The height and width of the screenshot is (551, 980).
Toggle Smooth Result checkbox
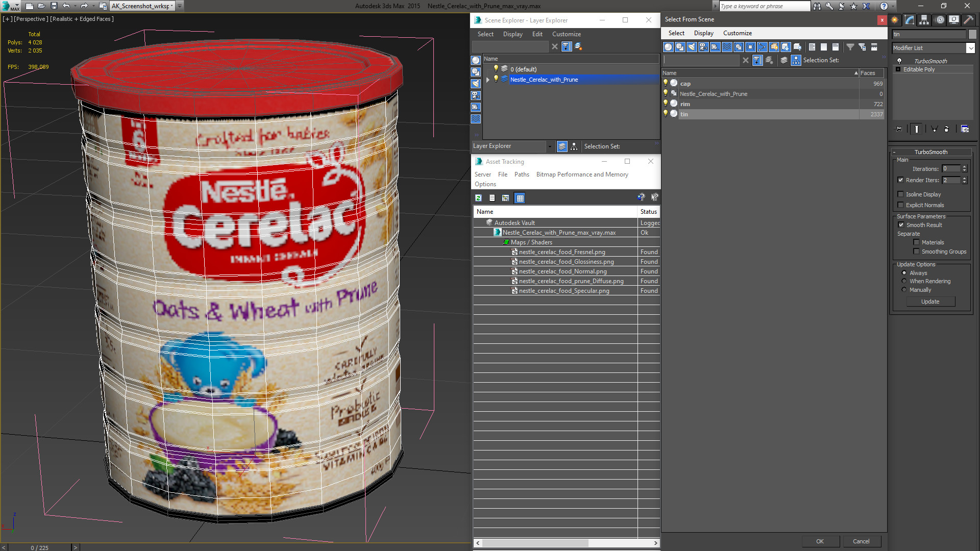tap(901, 224)
